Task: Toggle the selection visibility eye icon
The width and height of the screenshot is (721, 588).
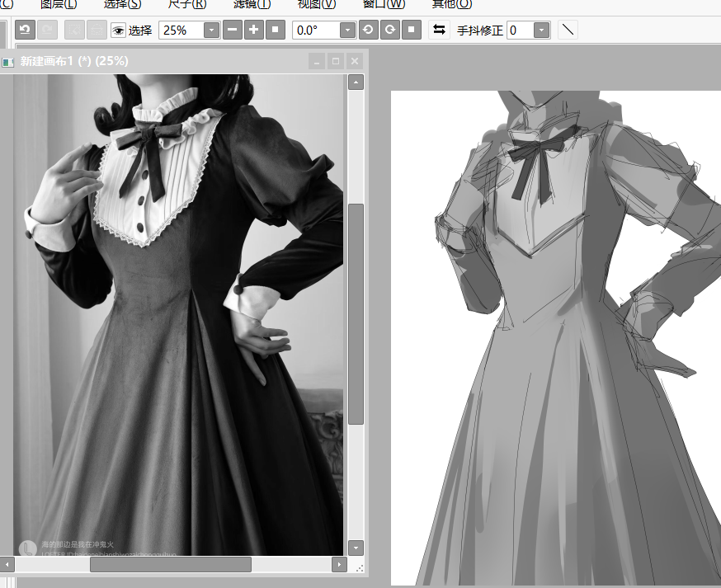Action: [x=119, y=31]
